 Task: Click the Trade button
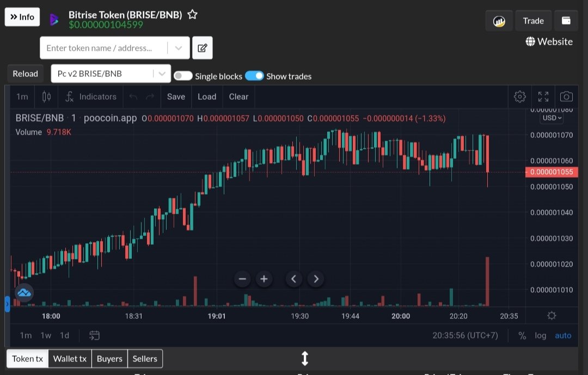click(533, 21)
